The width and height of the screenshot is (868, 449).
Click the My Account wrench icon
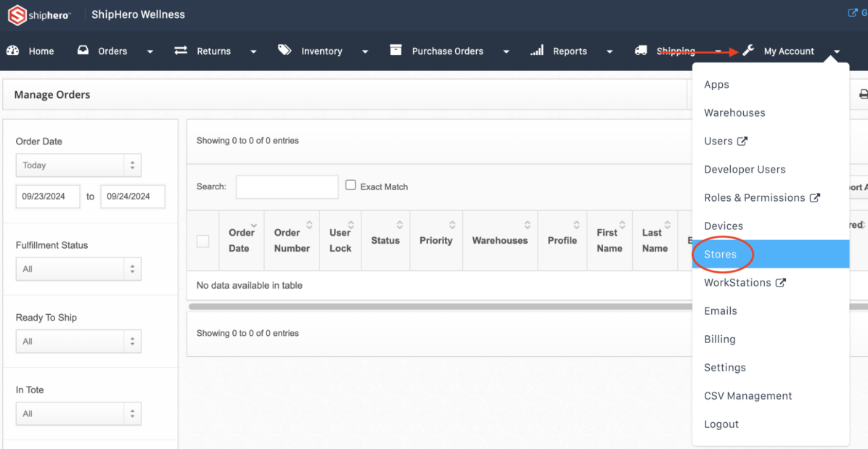(748, 51)
